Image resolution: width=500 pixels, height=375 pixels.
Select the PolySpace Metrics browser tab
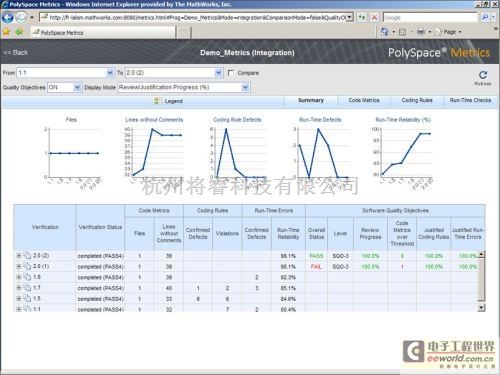tap(103, 32)
